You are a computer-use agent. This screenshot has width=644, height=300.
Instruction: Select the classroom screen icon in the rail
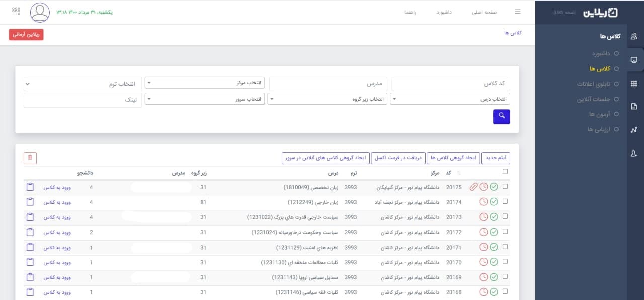pos(634,60)
